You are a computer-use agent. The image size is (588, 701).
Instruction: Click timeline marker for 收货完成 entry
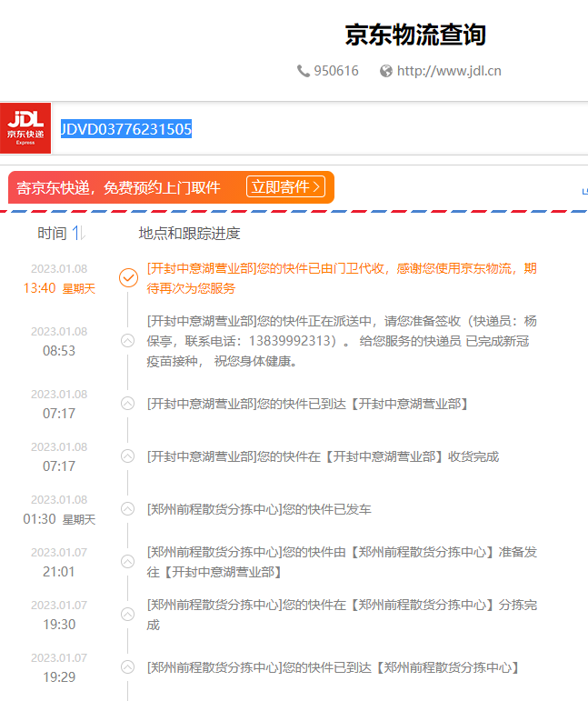pos(128,456)
